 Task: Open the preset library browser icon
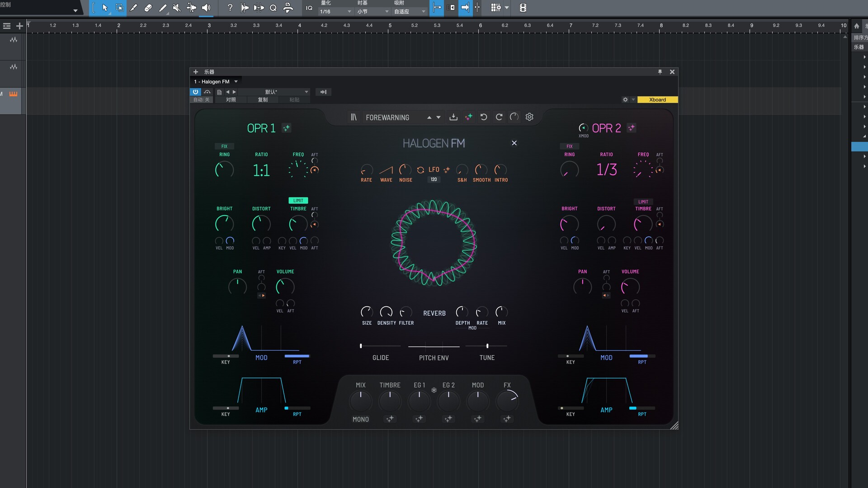click(354, 117)
